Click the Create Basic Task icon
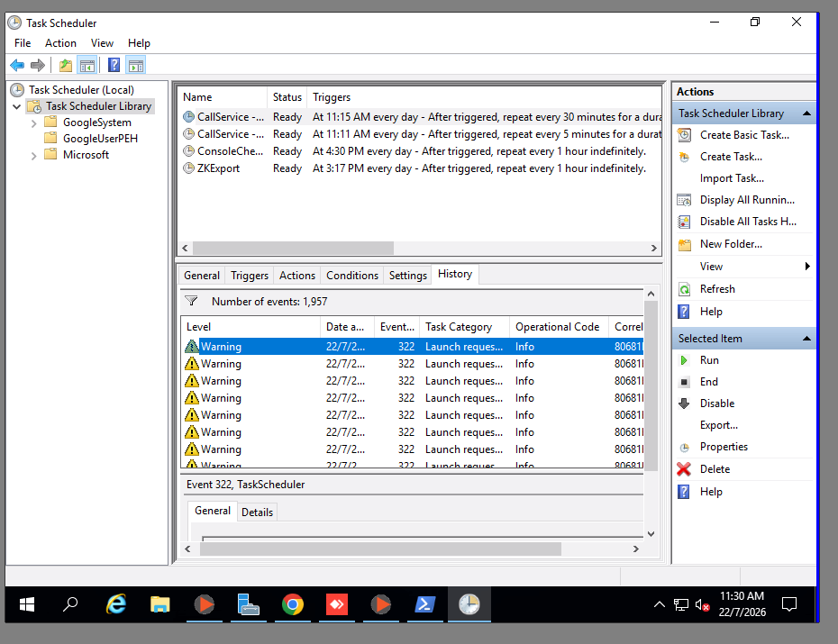This screenshot has height=644, width=838. point(684,135)
